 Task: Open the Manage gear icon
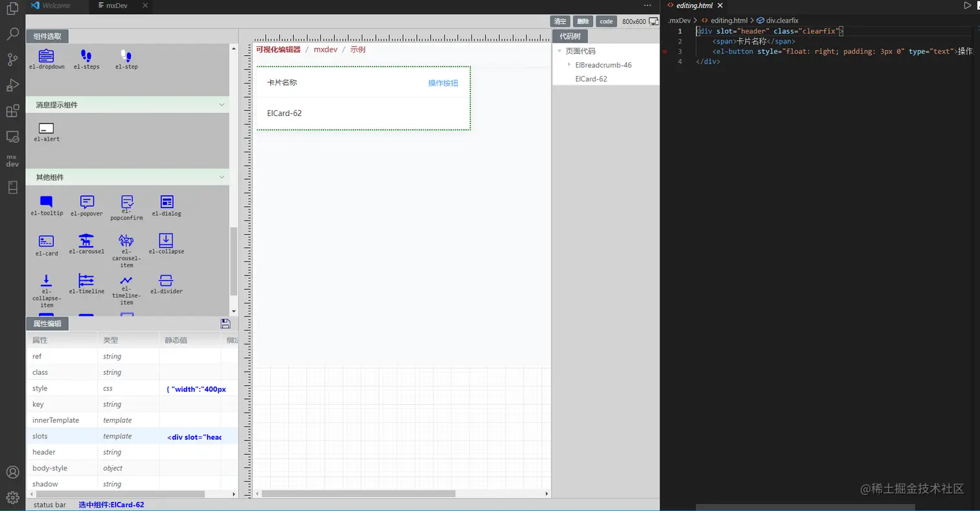tap(12, 497)
